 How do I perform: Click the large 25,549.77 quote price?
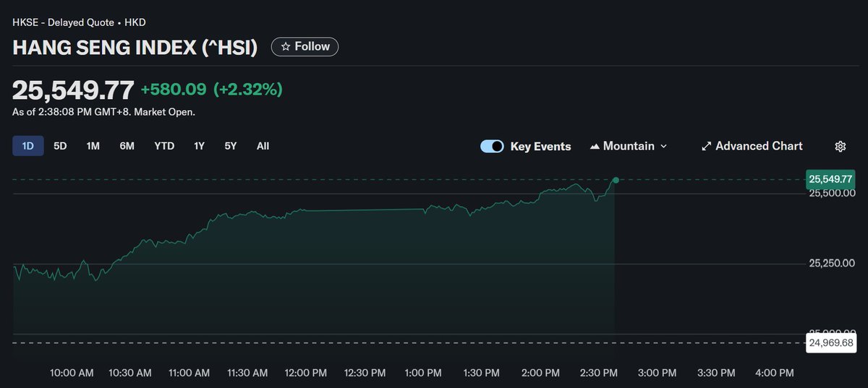click(x=73, y=90)
